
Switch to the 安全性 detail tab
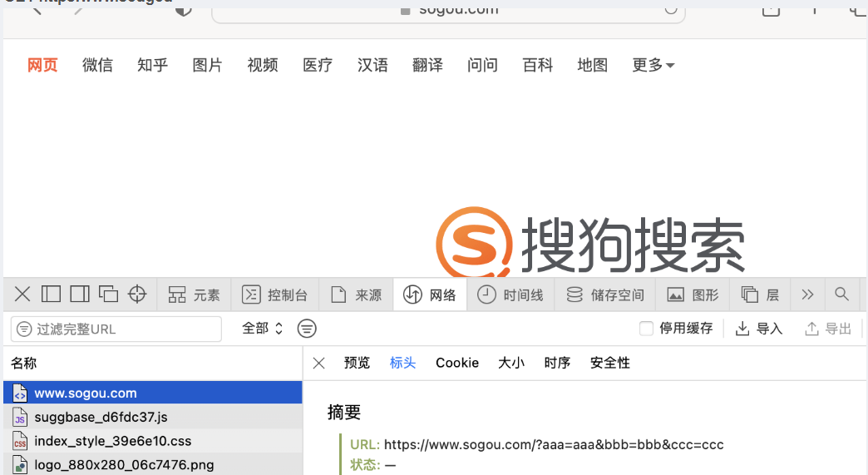coord(610,363)
